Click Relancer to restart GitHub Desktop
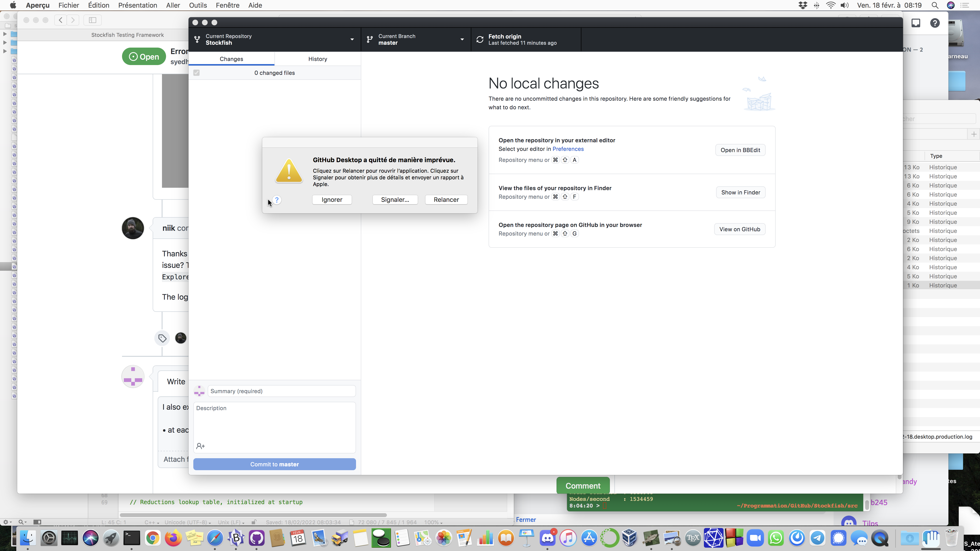Image resolution: width=980 pixels, height=551 pixels. click(446, 200)
